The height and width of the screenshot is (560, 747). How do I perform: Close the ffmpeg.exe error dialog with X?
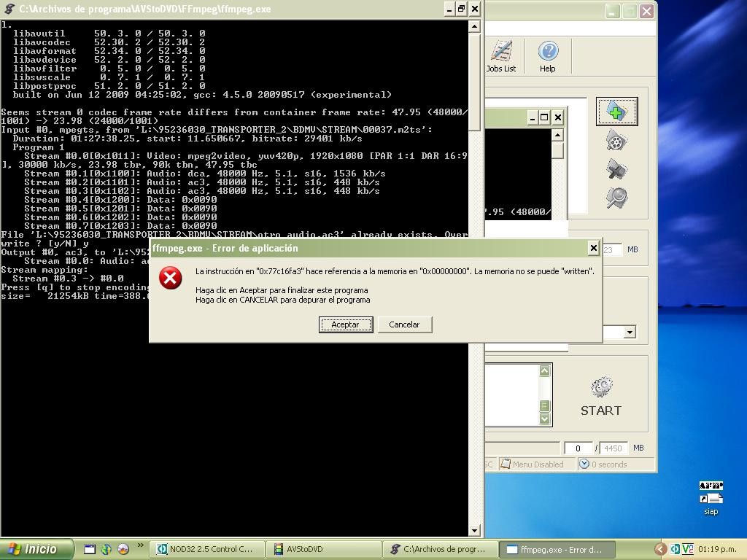coord(593,248)
